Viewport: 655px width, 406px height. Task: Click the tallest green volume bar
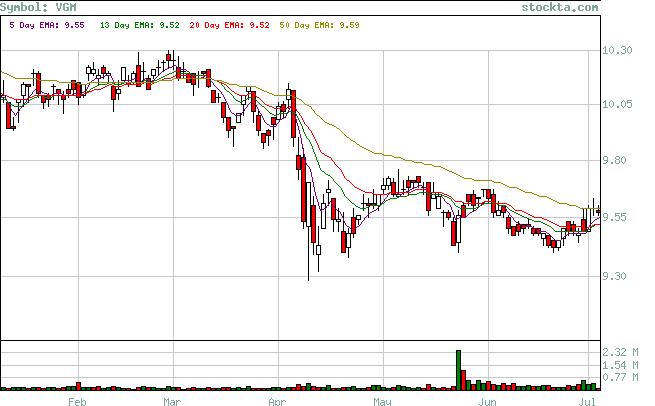[x=458, y=370]
